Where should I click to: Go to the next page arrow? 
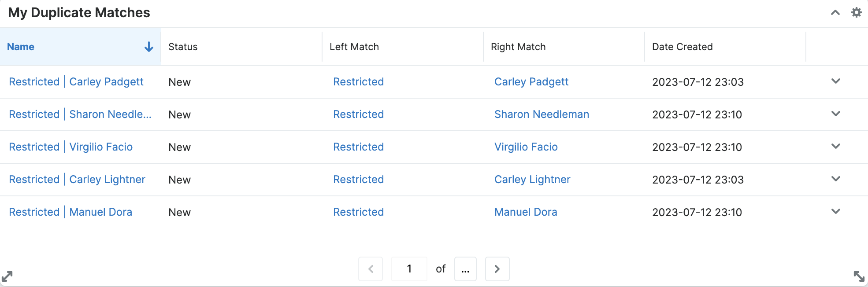pyautogui.click(x=497, y=269)
